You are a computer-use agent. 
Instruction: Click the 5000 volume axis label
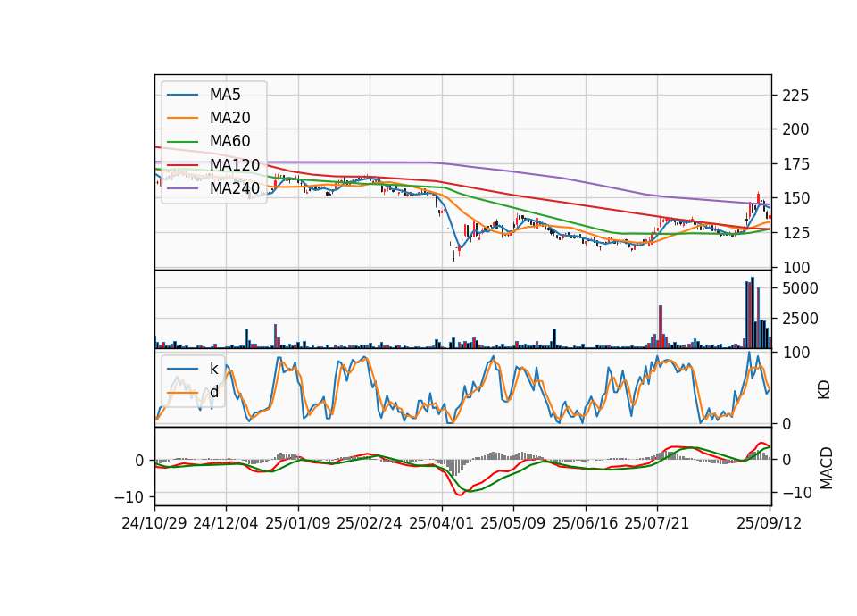(x=800, y=288)
